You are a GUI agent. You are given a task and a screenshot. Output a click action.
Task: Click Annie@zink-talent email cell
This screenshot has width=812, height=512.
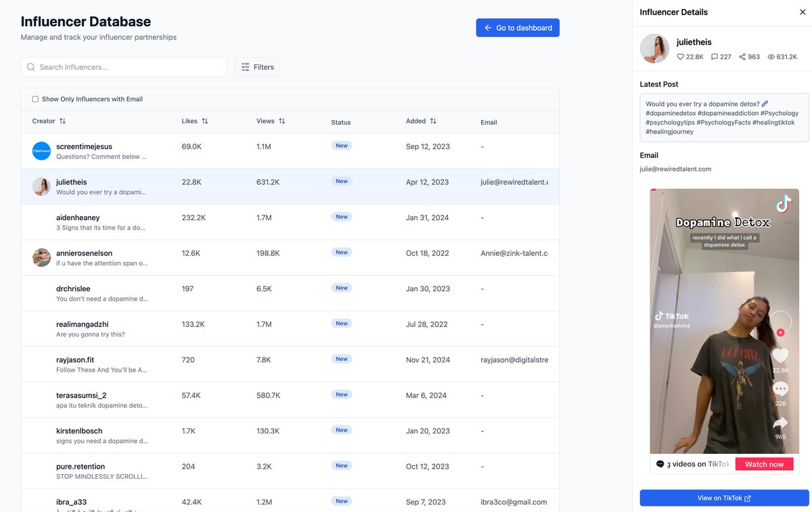tap(514, 253)
